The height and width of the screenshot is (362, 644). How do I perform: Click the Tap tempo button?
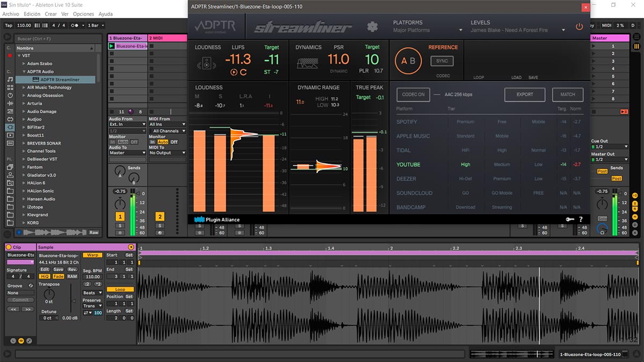9,25
